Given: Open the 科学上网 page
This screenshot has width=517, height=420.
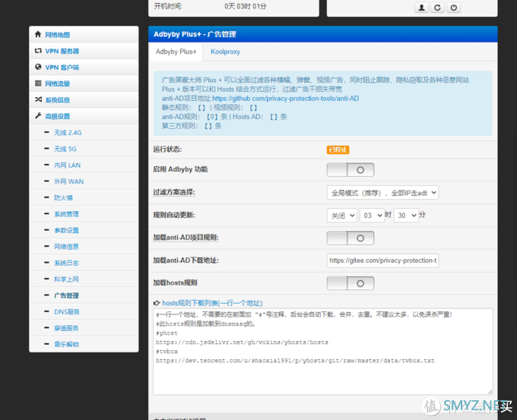Looking at the screenshot, I should click(x=66, y=279).
